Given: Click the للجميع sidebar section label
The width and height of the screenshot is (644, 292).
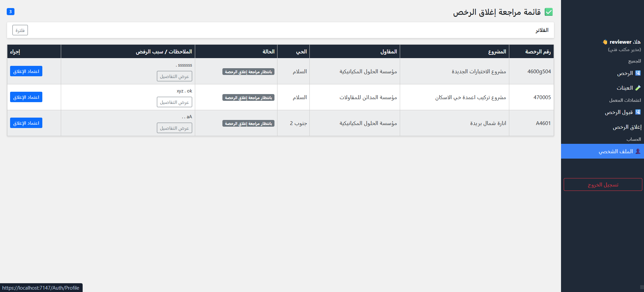Looking at the screenshot, I should [635, 61].
